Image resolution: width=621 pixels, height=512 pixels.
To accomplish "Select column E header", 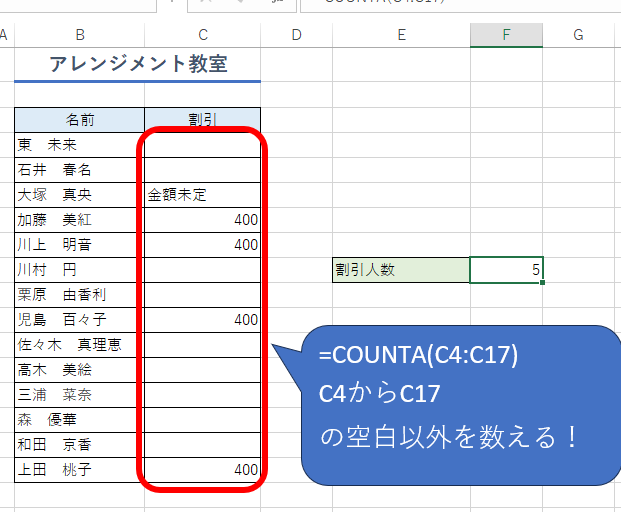I will (401, 35).
